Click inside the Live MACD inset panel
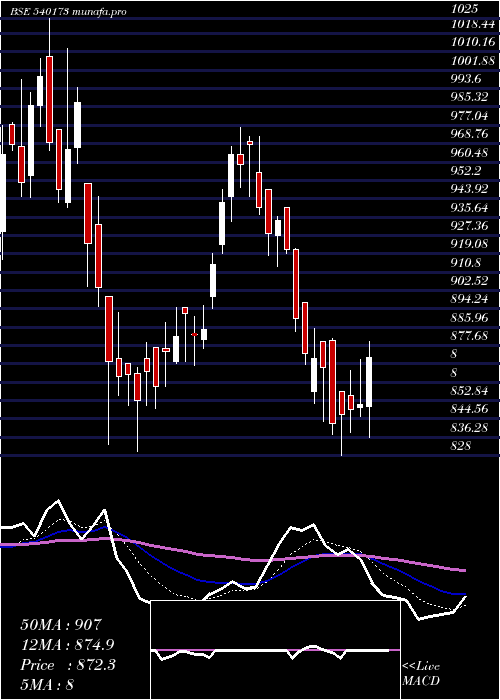 (x=275, y=650)
